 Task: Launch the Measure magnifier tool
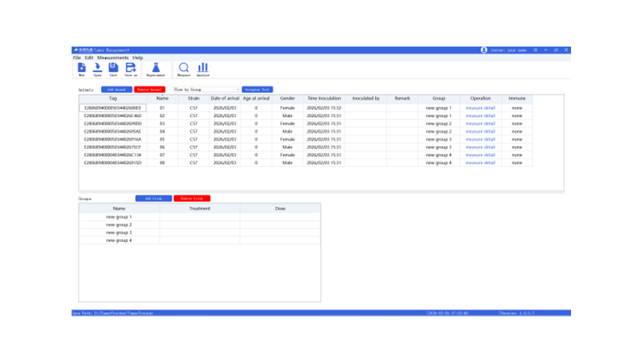click(183, 68)
